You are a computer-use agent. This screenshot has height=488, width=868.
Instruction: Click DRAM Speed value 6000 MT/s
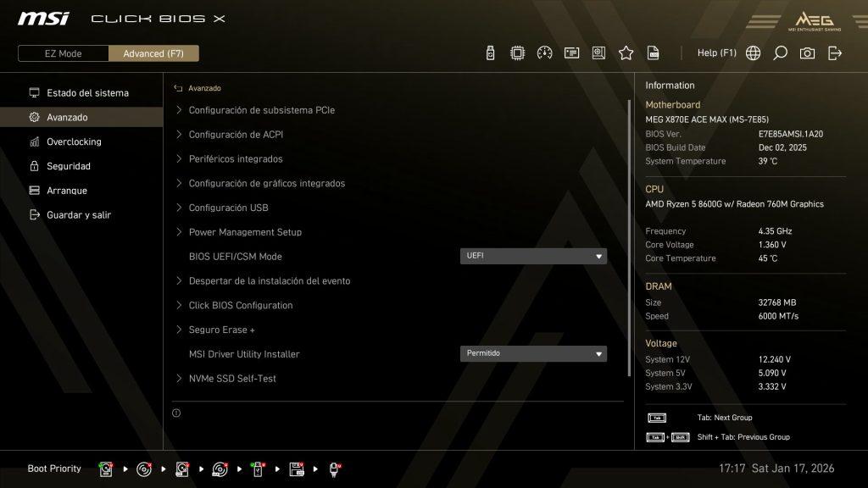778,316
